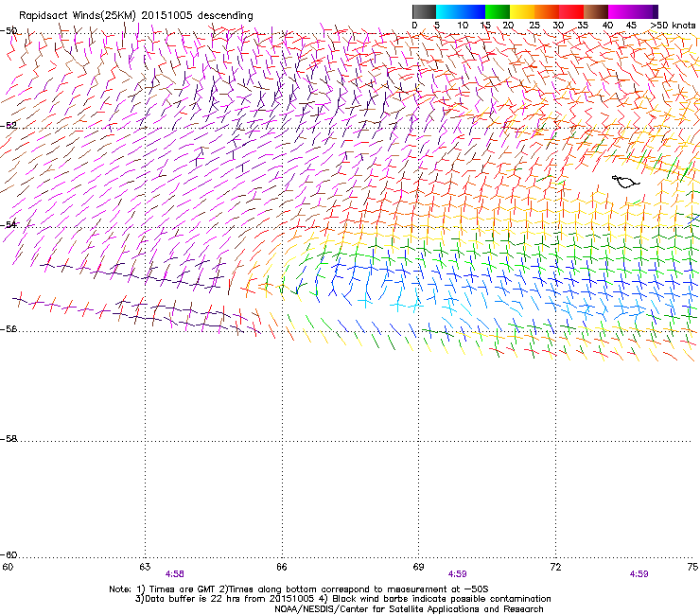Click the longitude label '75'

pyautogui.click(x=692, y=567)
